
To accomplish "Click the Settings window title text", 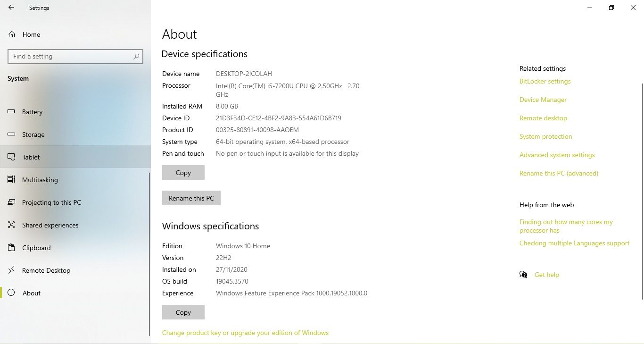I will [39, 8].
